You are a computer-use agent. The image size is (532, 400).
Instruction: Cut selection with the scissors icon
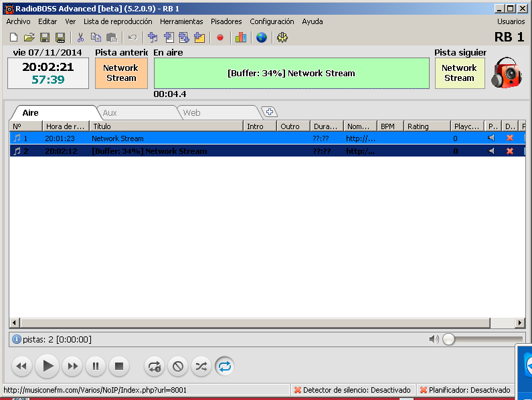pyautogui.click(x=80, y=37)
